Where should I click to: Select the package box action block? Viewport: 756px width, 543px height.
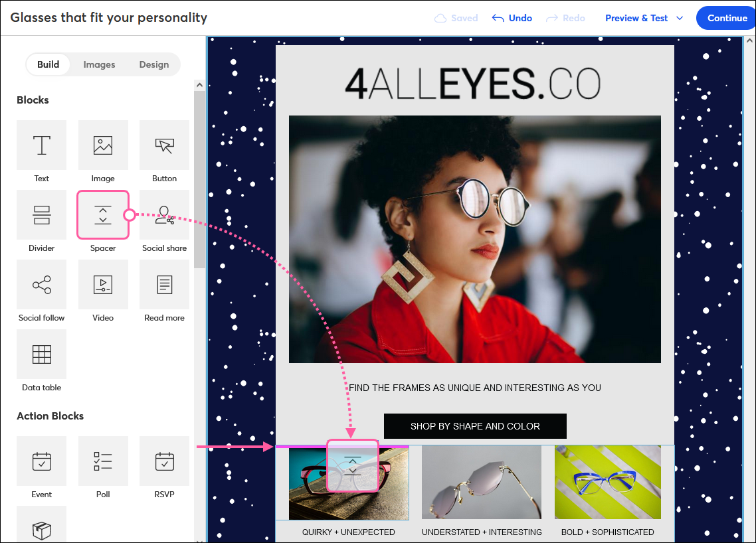(41, 524)
